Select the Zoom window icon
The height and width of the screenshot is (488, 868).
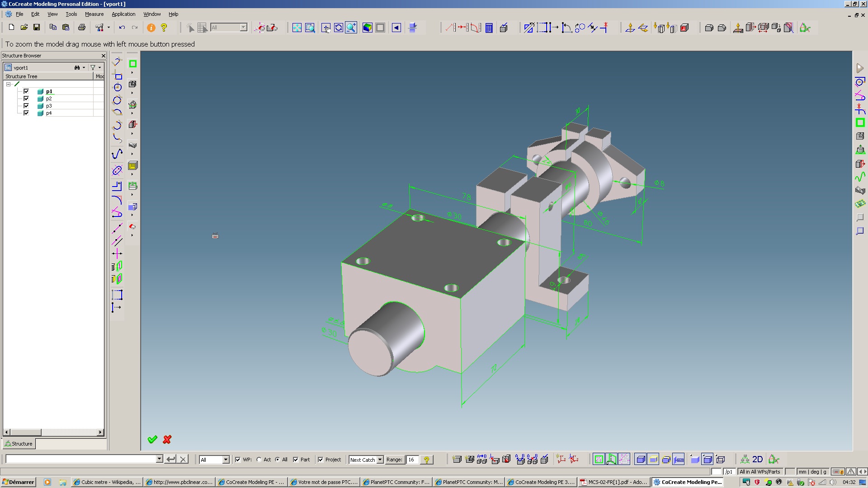310,28
